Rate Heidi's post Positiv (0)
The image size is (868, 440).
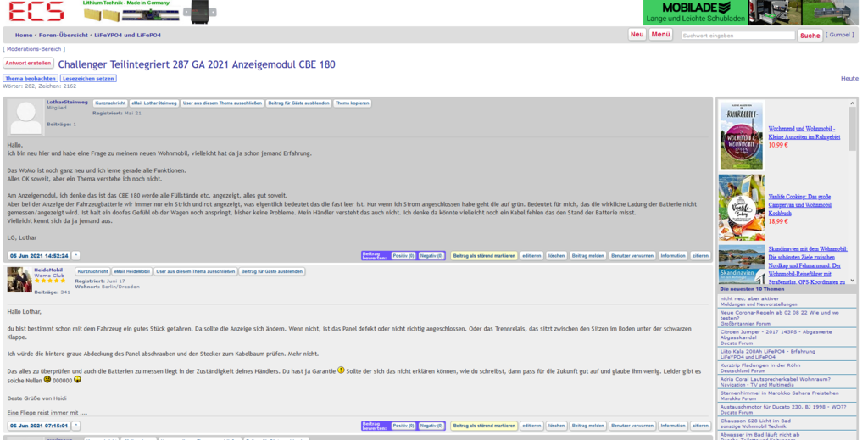point(403,426)
